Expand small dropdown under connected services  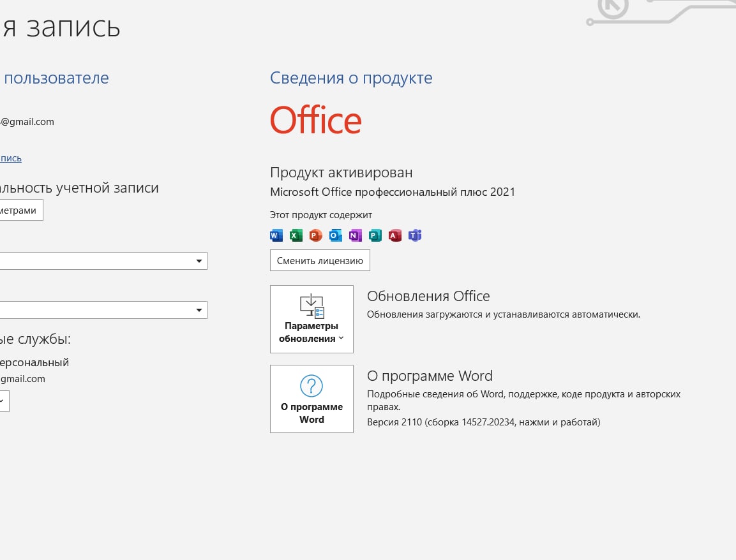point(3,401)
